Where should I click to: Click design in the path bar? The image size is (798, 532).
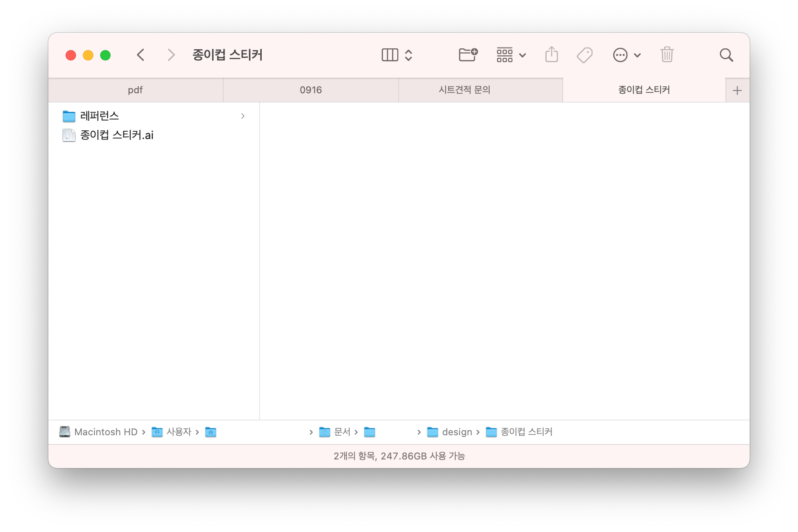pyautogui.click(x=450, y=432)
